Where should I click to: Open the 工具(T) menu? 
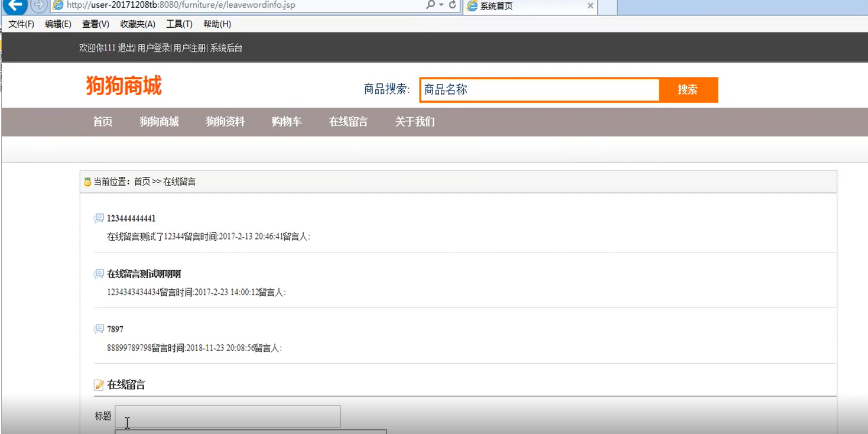point(179,24)
